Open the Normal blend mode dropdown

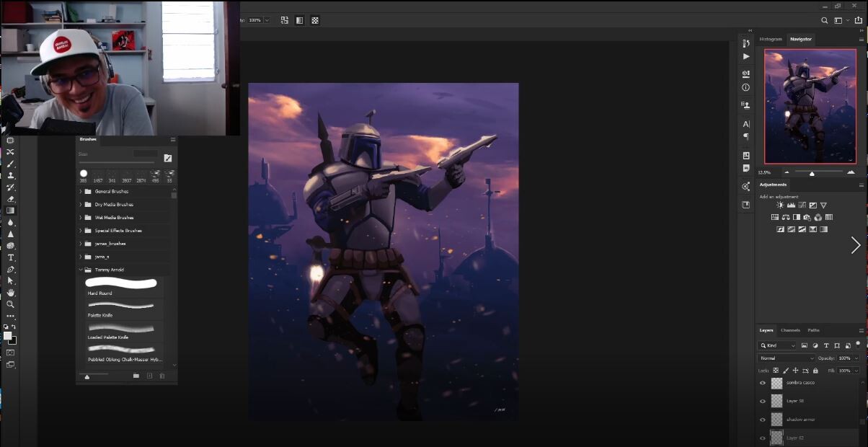[x=786, y=358]
